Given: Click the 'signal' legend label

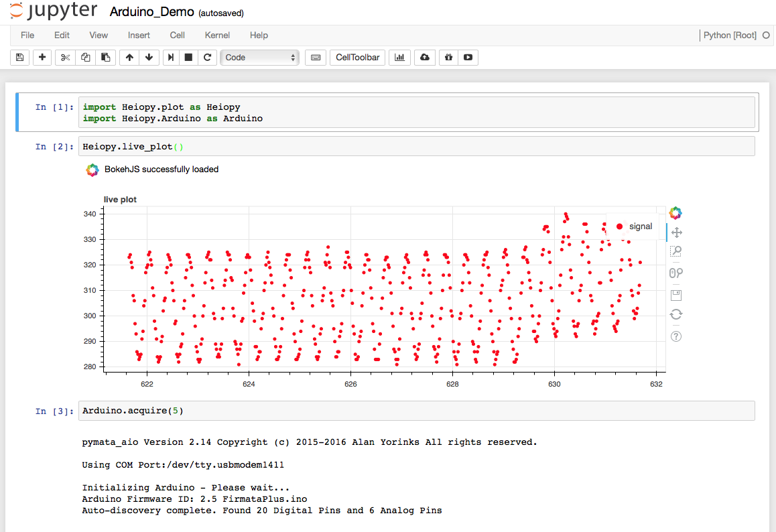Looking at the screenshot, I should pyautogui.click(x=641, y=226).
